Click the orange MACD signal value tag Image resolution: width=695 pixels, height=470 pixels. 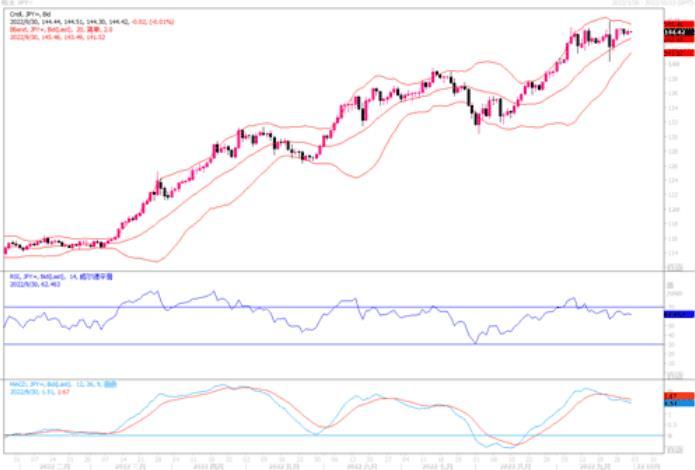click(x=679, y=396)
